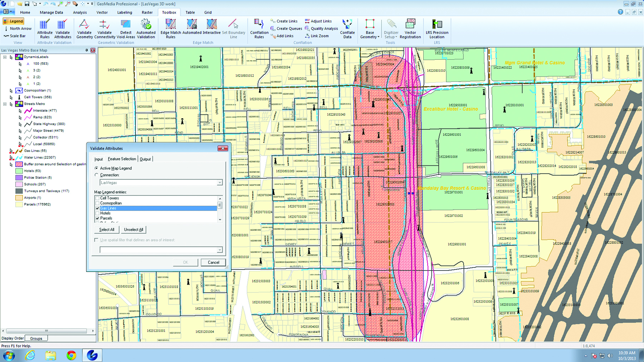Click the Hotels green legend swatch

(19, 171)
